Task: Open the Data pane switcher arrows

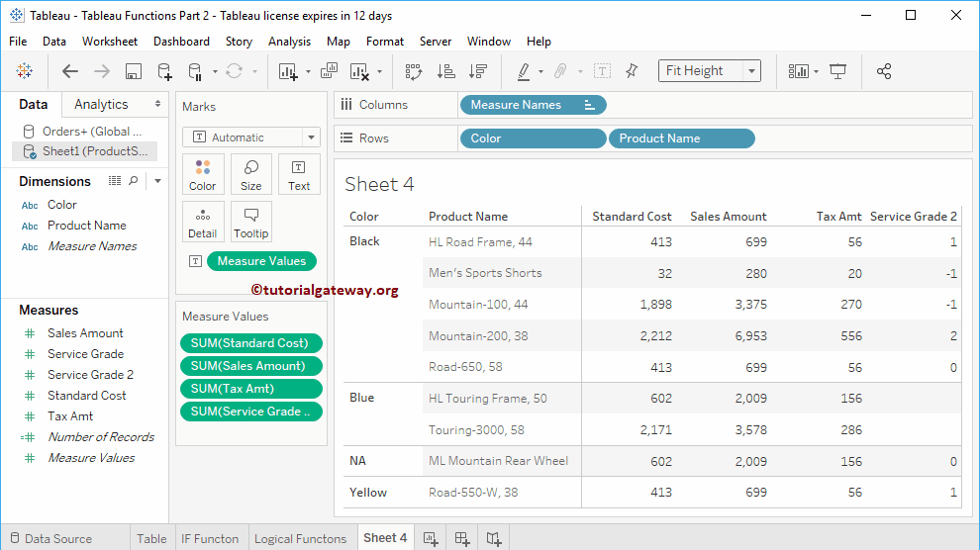Action: 157,104
